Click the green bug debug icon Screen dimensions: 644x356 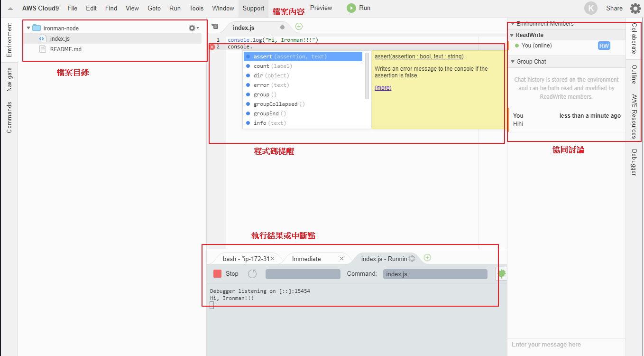click(x=501, y=273)
